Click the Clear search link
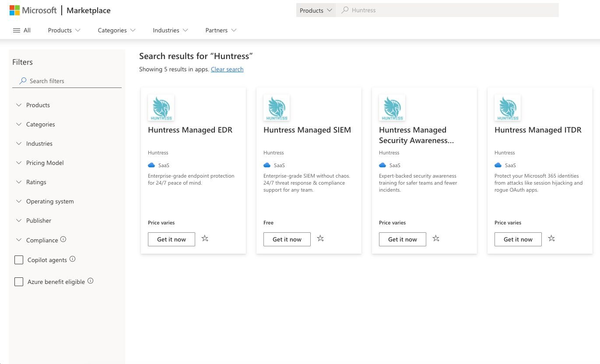600x364 pixels. pos(227,69)
